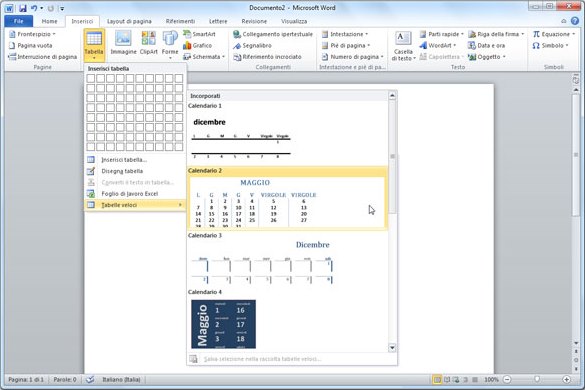
Task: Click the Segnalibro bookmark icon
Action: click(237, 46)
